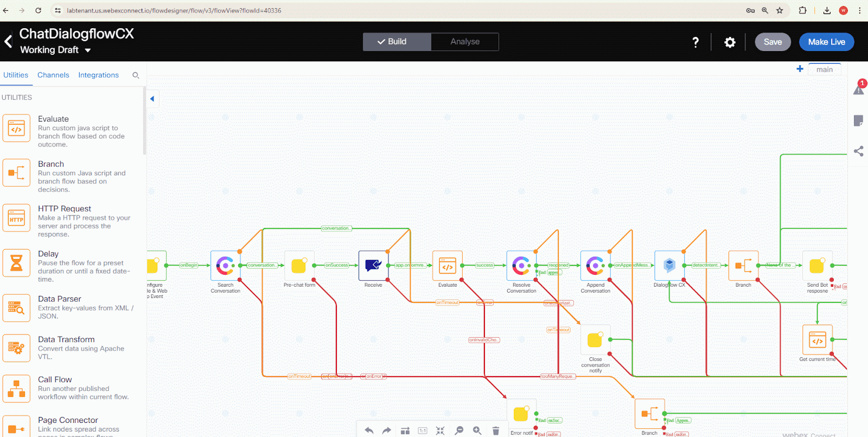Go back using the header arrow

(8, 42)
